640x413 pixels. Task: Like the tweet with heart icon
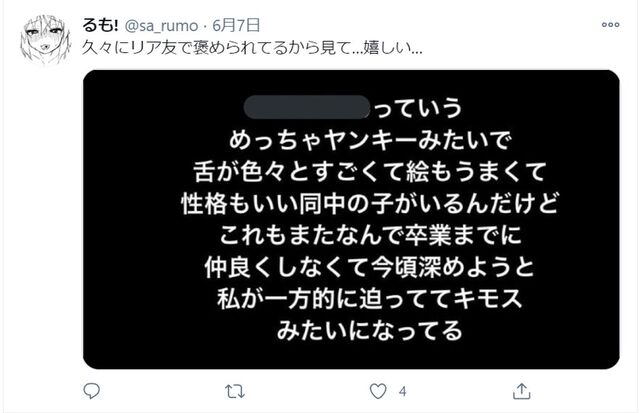pos(378,391)
